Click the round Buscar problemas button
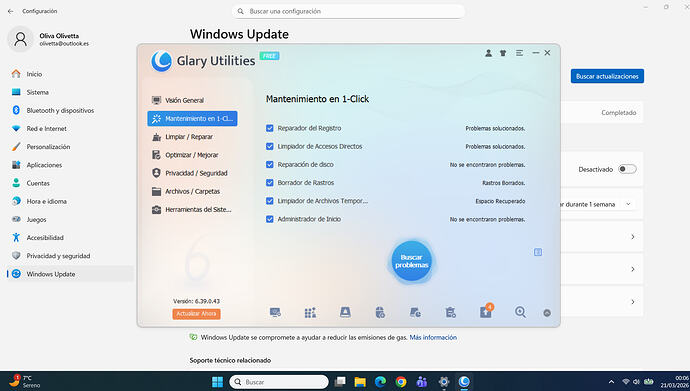Screen dimensions: 690x391 click(x=411, y=261)
